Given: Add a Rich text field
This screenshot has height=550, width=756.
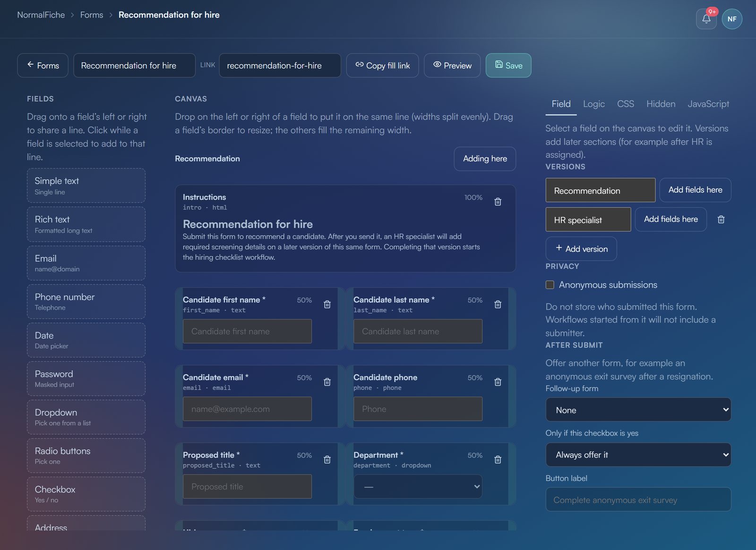Looking at the screenshot, I should (x=86, y=224).
